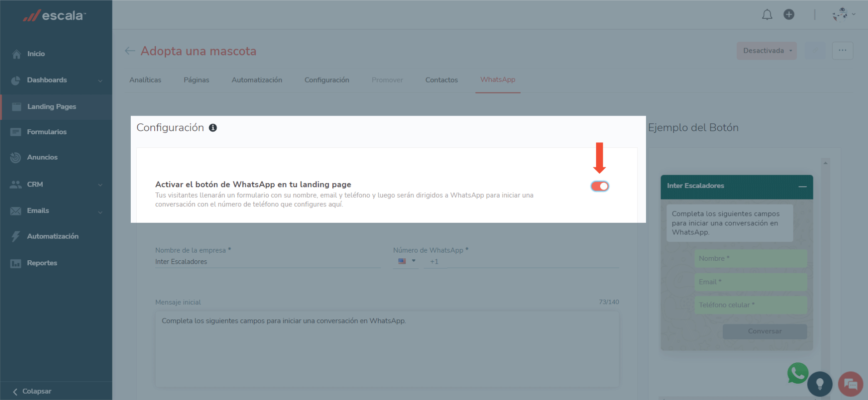The width and height of the screenshot is (868, 400).
Task: Go back with the left arrow
Action: (x=130, y=51)
